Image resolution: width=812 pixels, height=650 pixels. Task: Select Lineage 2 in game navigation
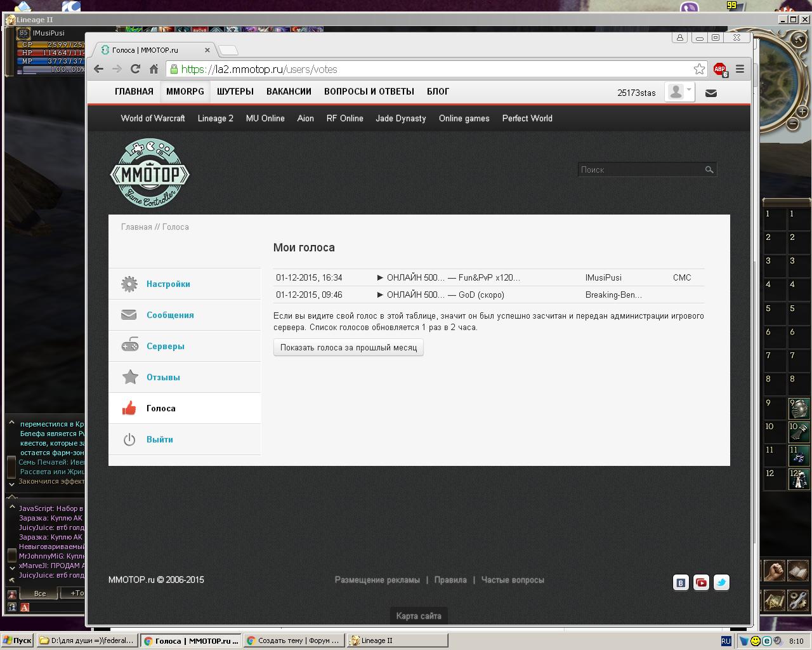coord(215,118)
